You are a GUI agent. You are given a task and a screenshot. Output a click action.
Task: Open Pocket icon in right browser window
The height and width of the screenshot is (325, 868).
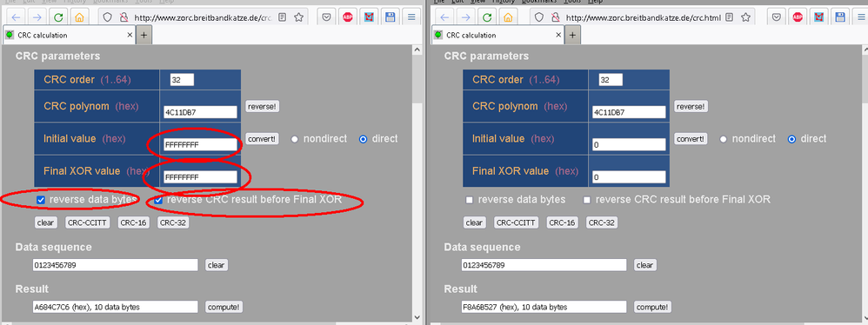777,17
